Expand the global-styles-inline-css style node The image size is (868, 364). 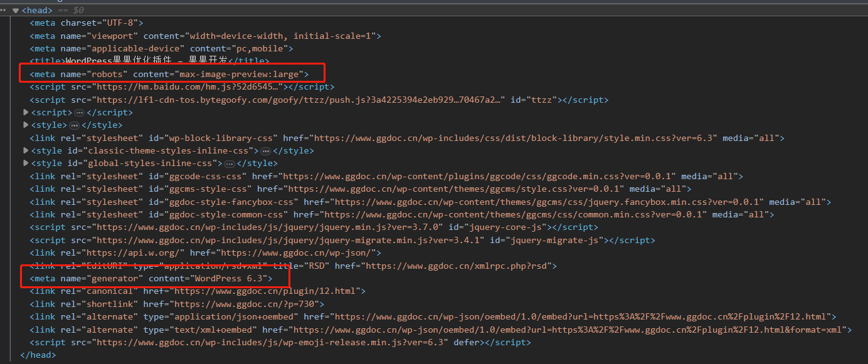pos(26,163)
